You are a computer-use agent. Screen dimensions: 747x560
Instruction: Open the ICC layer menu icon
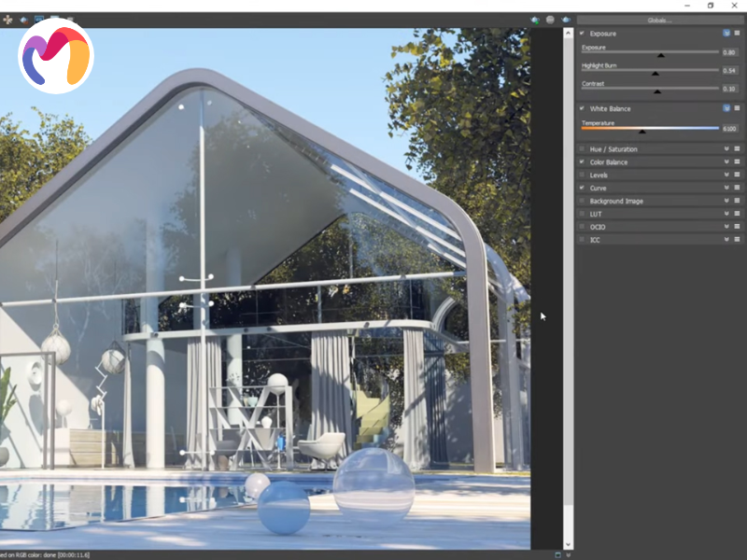737,240
